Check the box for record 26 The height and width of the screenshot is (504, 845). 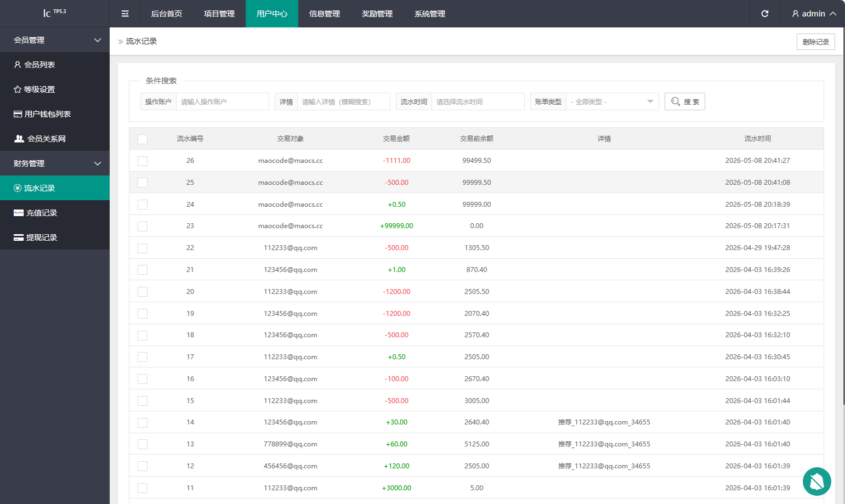coord(143,161)
